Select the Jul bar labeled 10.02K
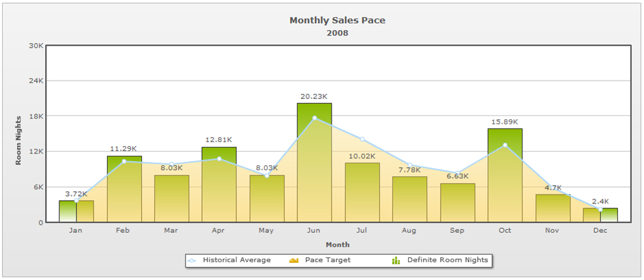 362,193
